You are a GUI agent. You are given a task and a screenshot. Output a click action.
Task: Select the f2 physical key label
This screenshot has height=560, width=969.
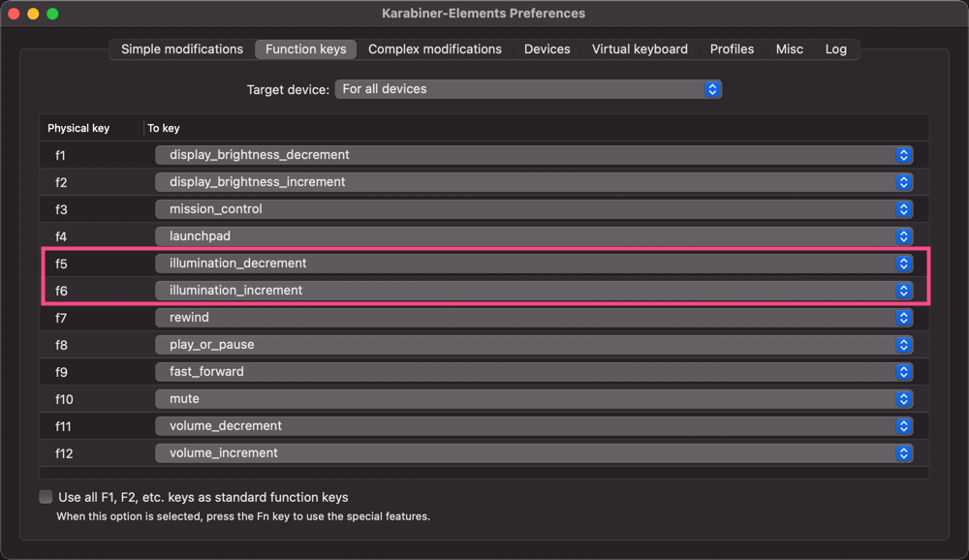(60, 182)
